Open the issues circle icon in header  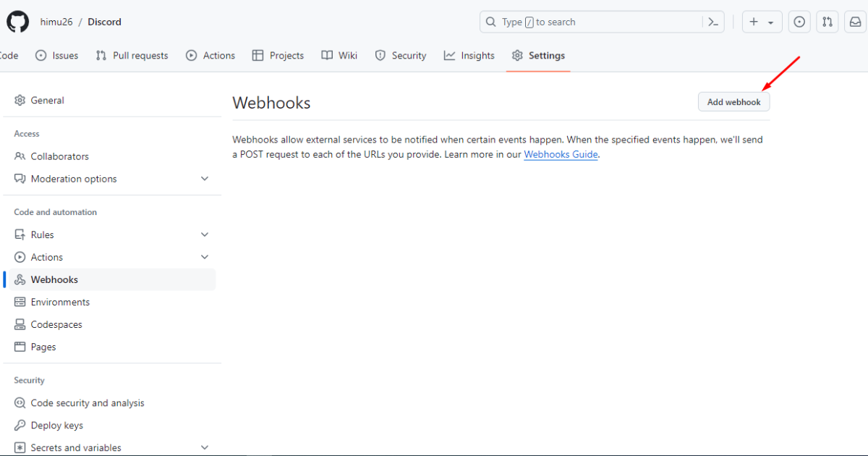pos(799,22)
